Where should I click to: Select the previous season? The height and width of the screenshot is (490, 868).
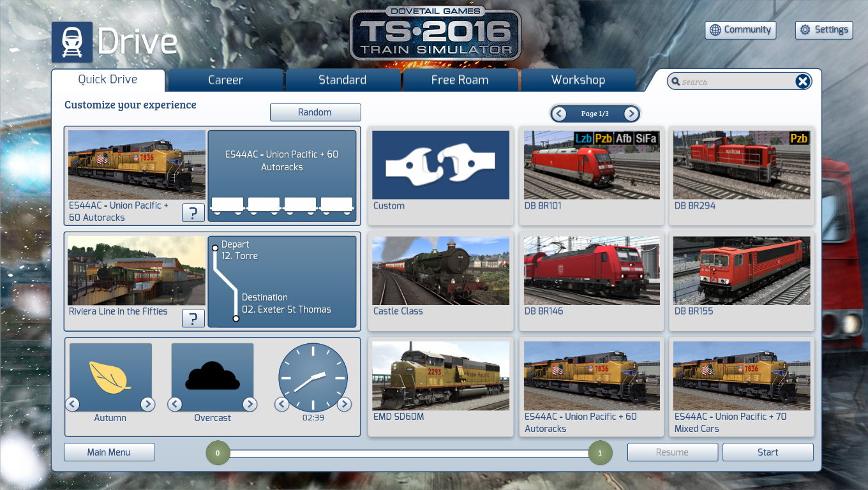[x=73, y=404]
